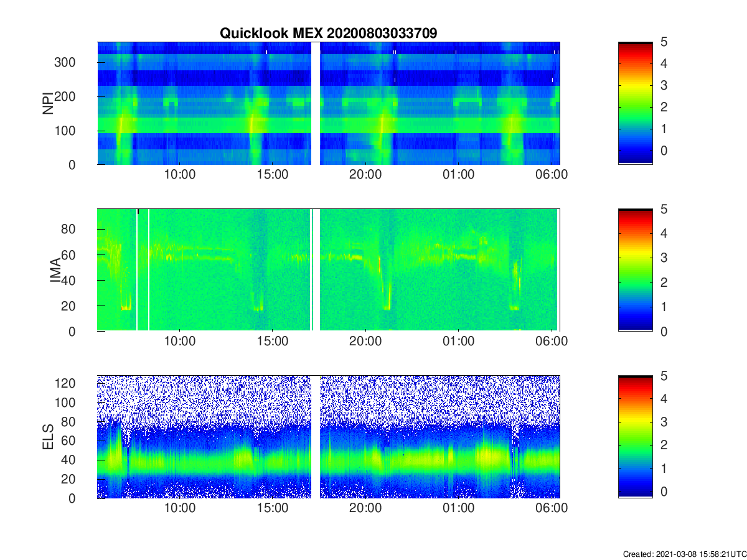This screenshot has height=560, width=747.
Task: Click the NPI spectrogram before the data gap
Action: pos(204,103)
